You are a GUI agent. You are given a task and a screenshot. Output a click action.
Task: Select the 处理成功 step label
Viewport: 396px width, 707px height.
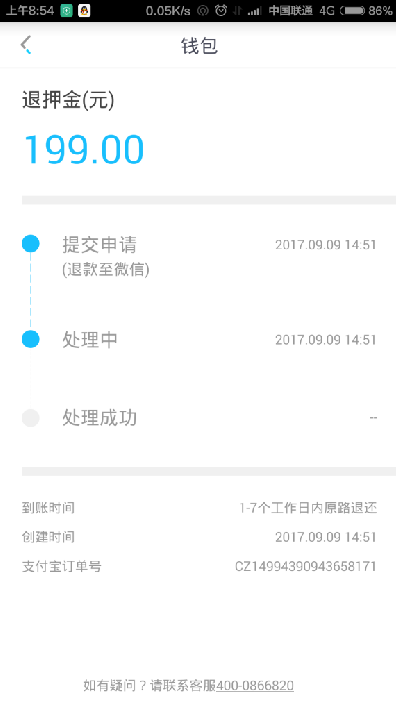coord(99,418)
